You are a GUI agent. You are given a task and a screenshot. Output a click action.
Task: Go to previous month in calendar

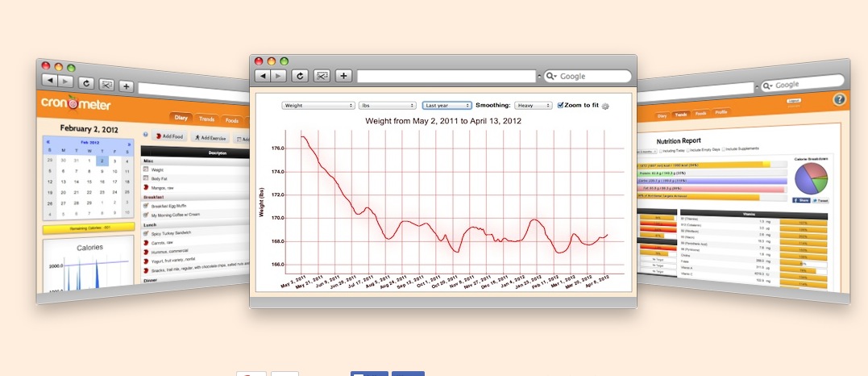coord(48,142)
